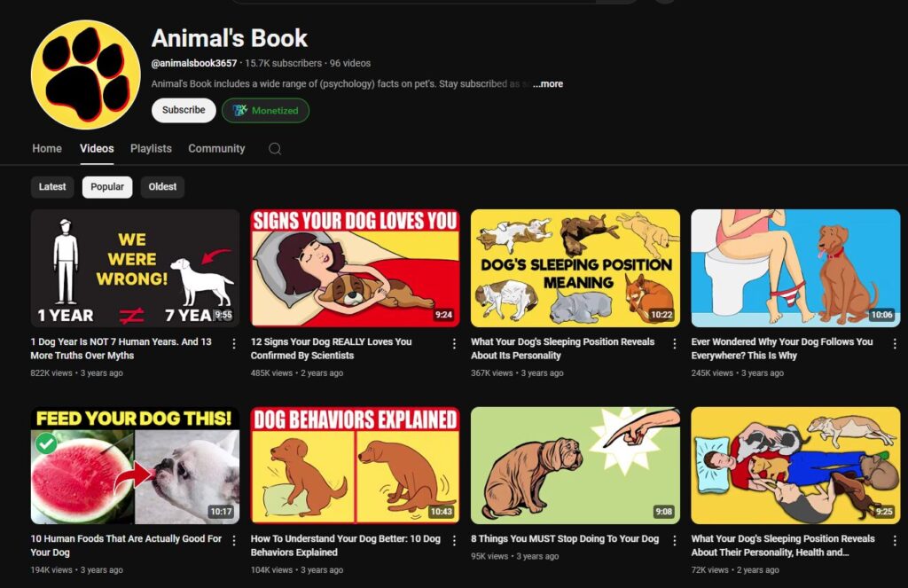This screenshot has height=588, width=908.
Task: Open options menu for '1 Dog Year Is NOT 7 Human Years'
Action: pyautogui.click(x=234, y=344)
